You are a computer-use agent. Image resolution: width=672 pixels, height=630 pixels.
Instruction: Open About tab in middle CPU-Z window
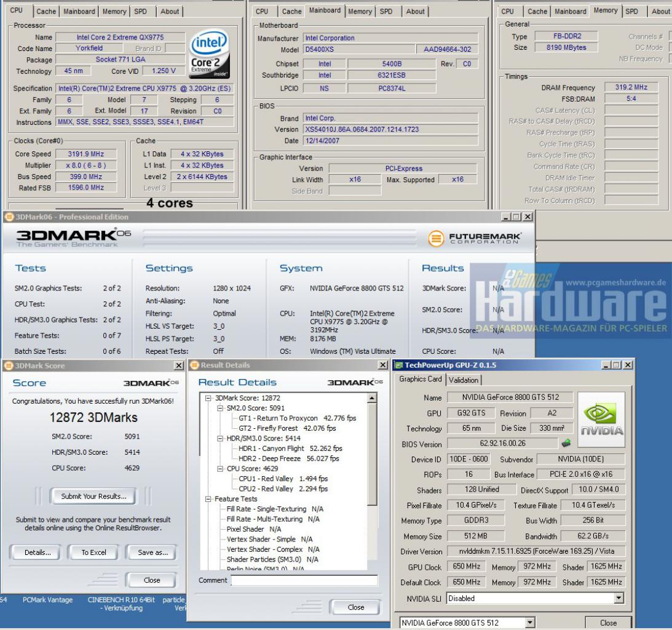[x=415, y=12]
